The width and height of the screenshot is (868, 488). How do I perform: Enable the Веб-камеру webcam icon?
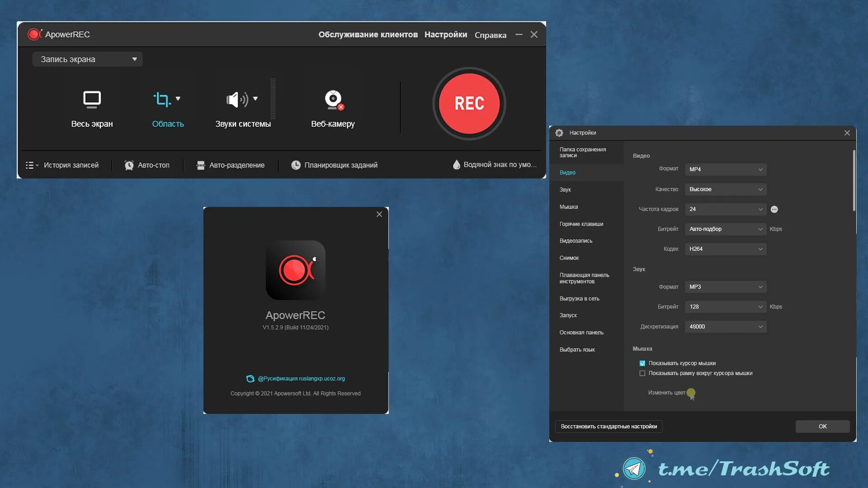click(334, 100)
